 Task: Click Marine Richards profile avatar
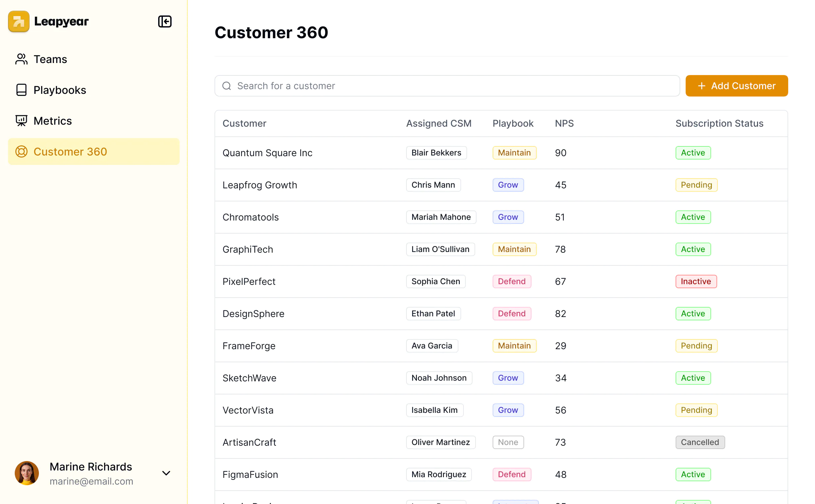point(27,473)
